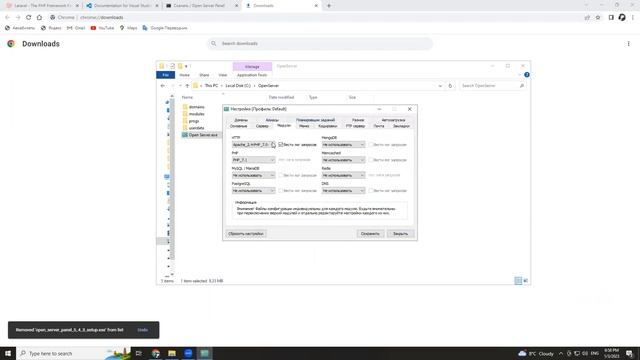The width and height of the screenshot is (640, 360).
Task: Toggle MySQL / MariaDB request log checkbox
Action: coord(281,175)
